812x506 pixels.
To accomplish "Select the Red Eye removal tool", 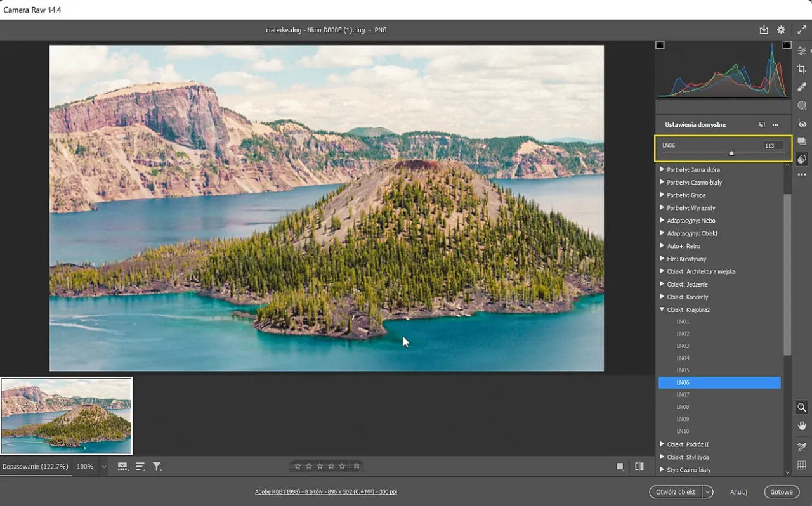I will (x=802, y=124).
